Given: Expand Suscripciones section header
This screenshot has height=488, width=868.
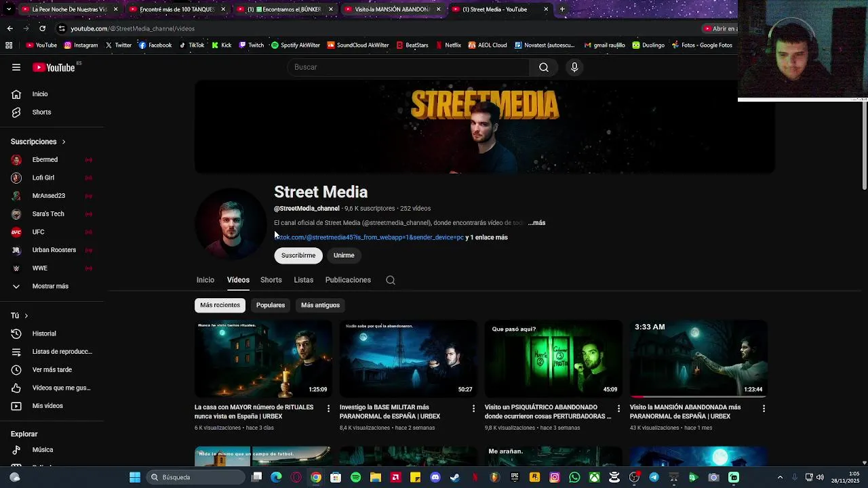Looking at the screenshot, I should [38, 142].
